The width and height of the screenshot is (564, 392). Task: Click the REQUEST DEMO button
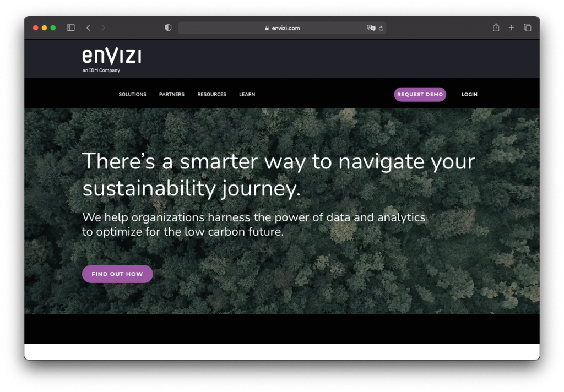click(x=420, y=94)
